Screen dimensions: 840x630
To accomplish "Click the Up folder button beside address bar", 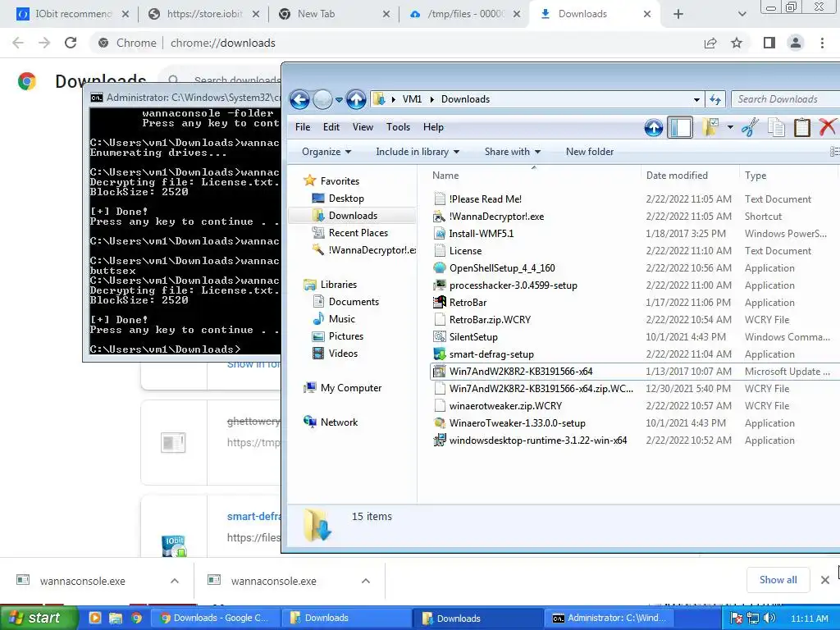I will click(356, 99).
